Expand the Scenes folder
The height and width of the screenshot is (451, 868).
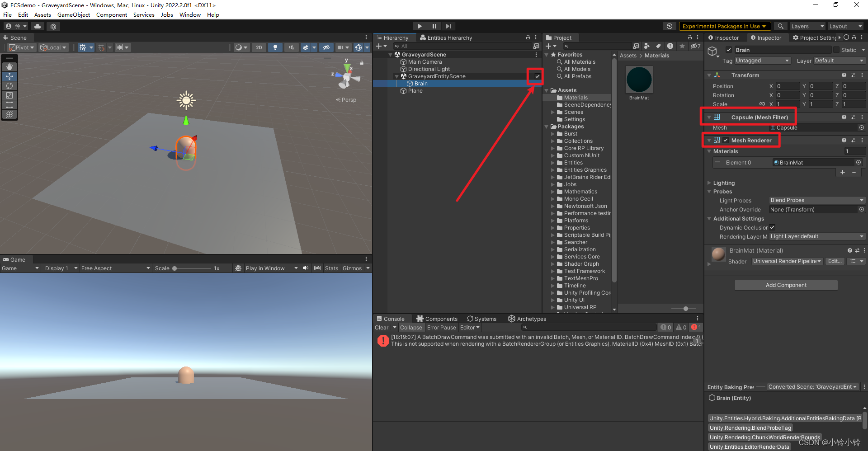click(x=553, y=113)
